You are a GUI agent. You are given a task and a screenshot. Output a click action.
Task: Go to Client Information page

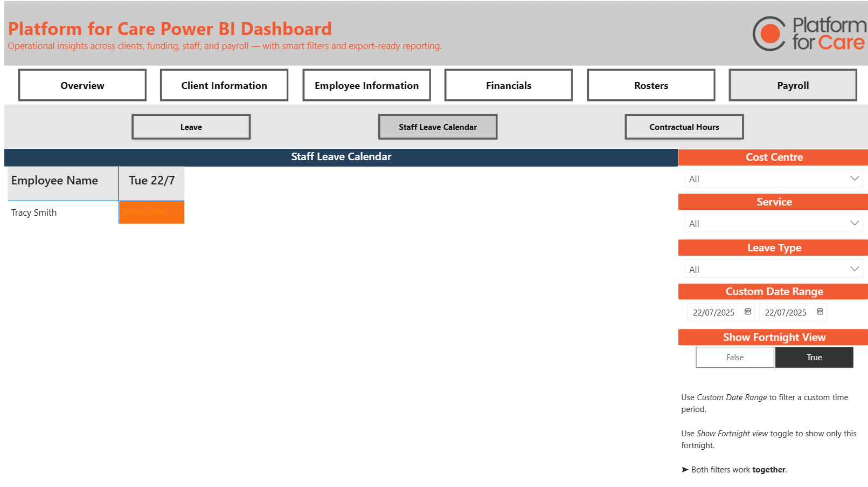pos(224,85)
